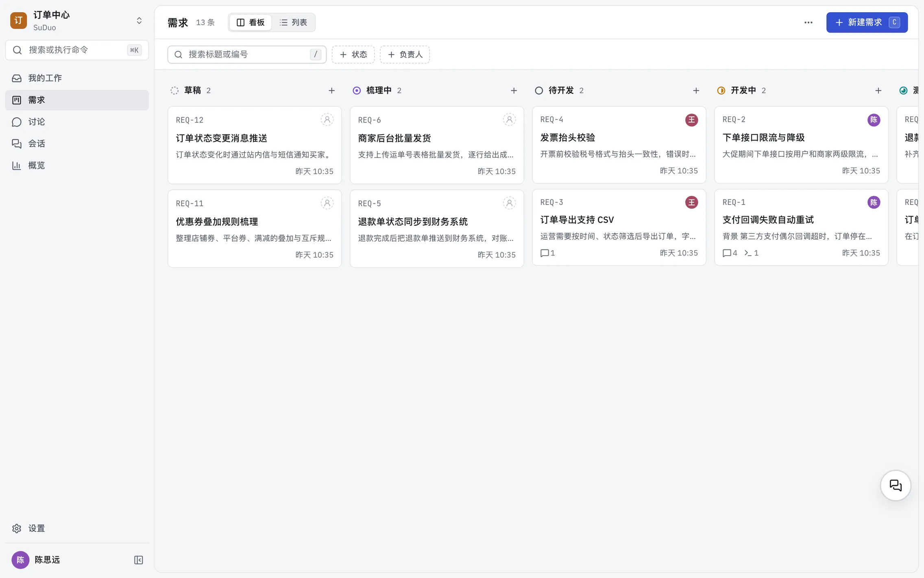Click the REQ-12 identifier

(190, 120)
